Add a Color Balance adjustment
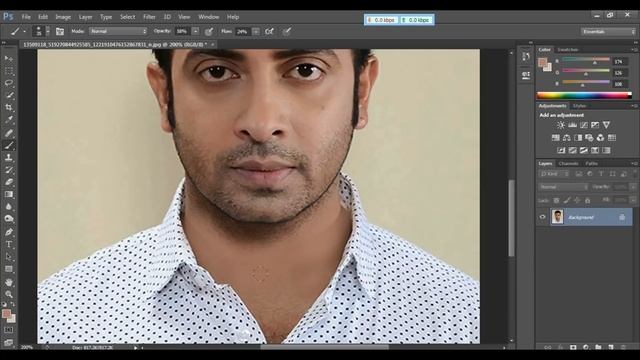Image resolution: width=640 pixels, height=360 pixels. pyautogui.click(x=567, y=138)
